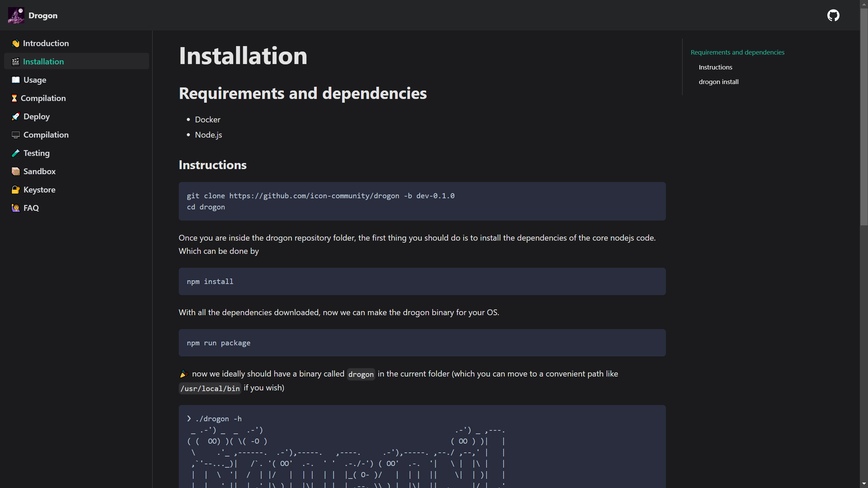Viewport: 868px width, 488px height.
Task: Click the test tube Testing icon
Action: 16,153
